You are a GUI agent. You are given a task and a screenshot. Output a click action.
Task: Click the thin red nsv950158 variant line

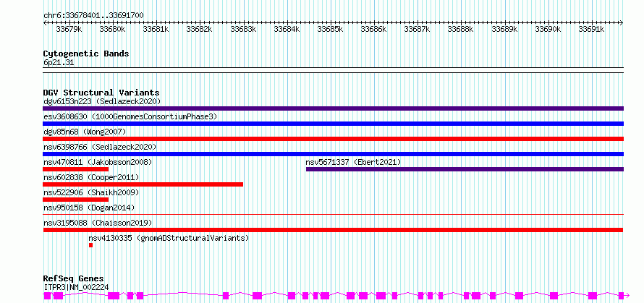333,214
